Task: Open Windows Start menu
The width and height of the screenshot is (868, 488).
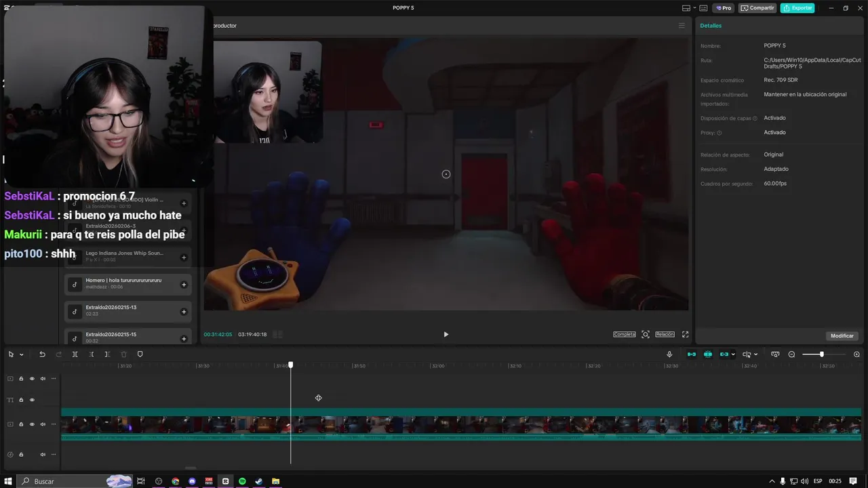Action: point(9,481)
